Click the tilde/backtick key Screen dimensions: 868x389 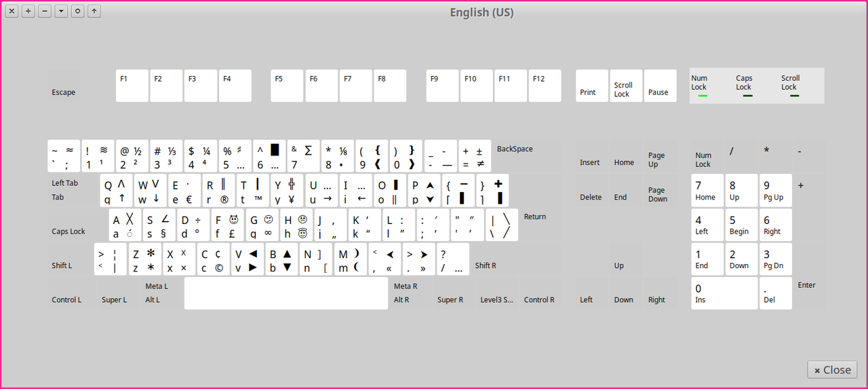[x=64, y=157]
